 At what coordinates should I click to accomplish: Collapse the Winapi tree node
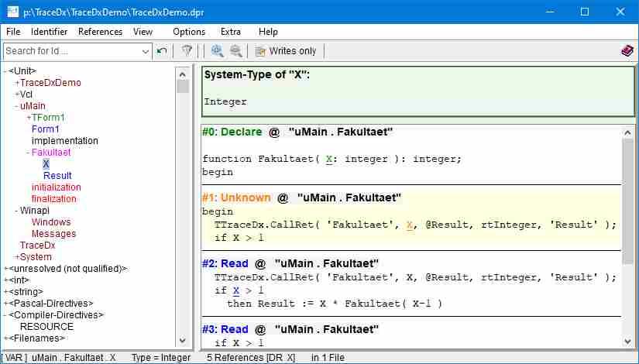17,211
